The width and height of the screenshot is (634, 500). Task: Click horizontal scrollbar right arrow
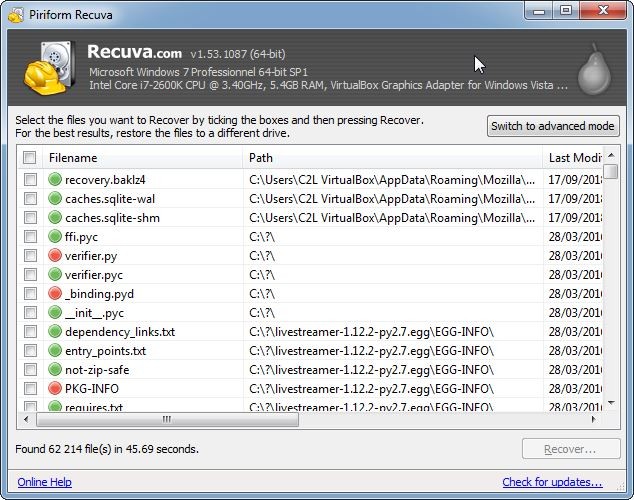[x=594, y=419]
